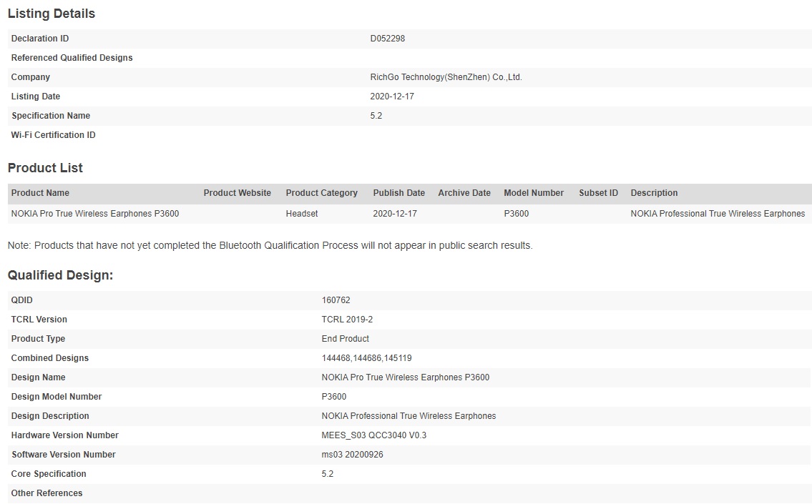
Task: Click the 'Referenced Qualified Designs' label
Action: [72, 58]
